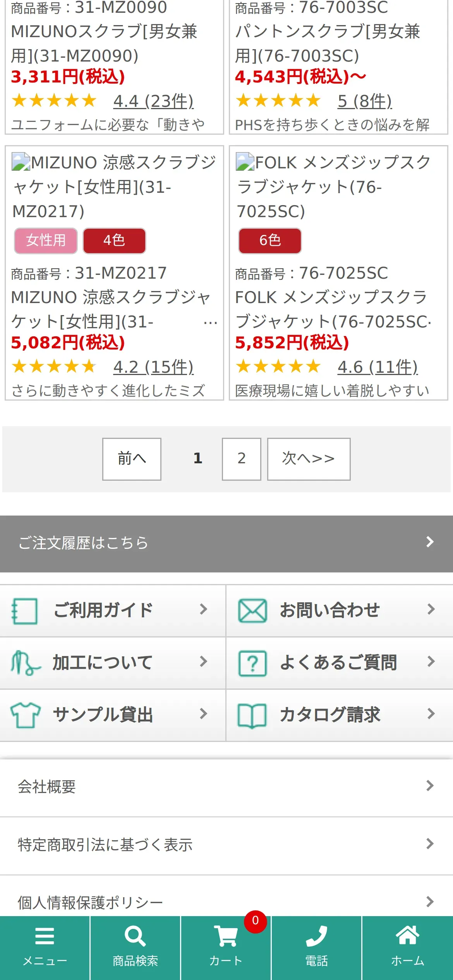Click the chevron on 個人情報保護ポリシー row
The image size is (453, 980).
pyautogui.click(x=430, y=901)
